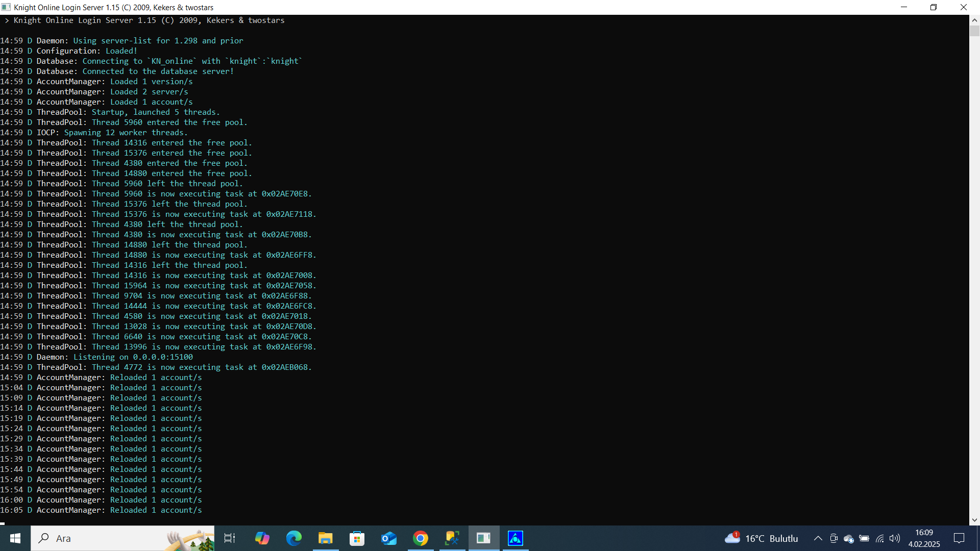Open the blue triangle app on the taskbar

pyautogui.click(x=516, y=538)
